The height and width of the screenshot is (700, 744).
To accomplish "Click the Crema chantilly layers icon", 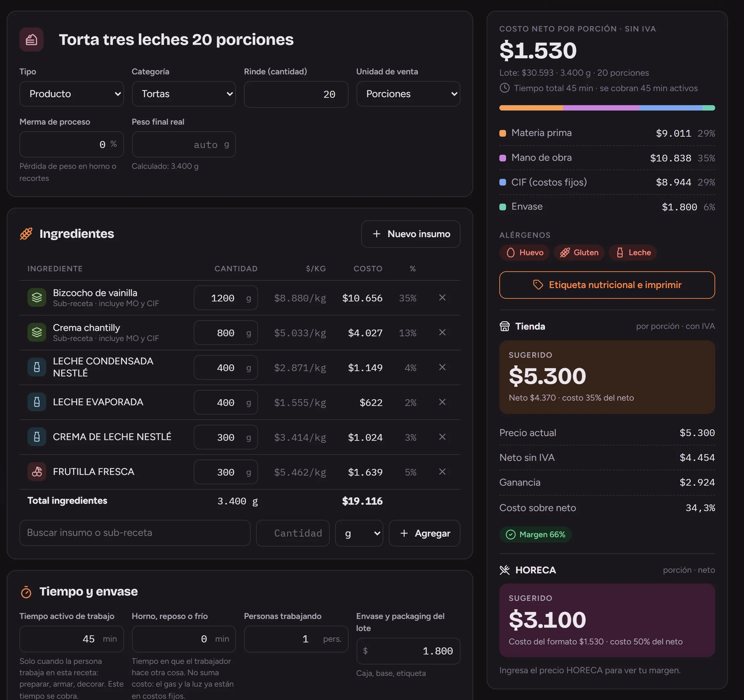I will (x=37, y=333).
